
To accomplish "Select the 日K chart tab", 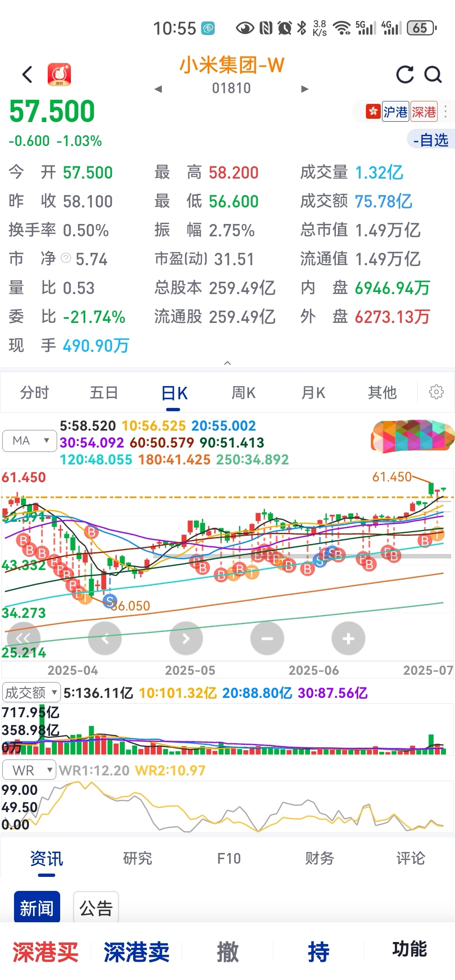I will pyautogui.click(x=174, y=393).
